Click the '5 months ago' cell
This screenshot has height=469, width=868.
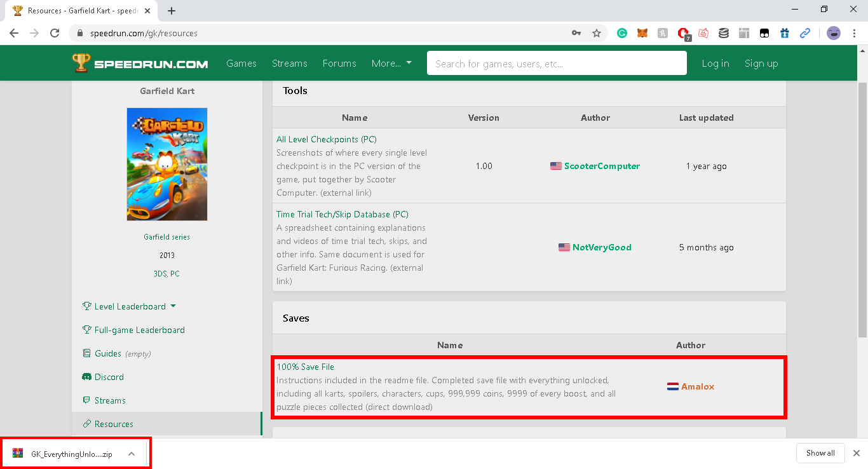coord(706,247)
